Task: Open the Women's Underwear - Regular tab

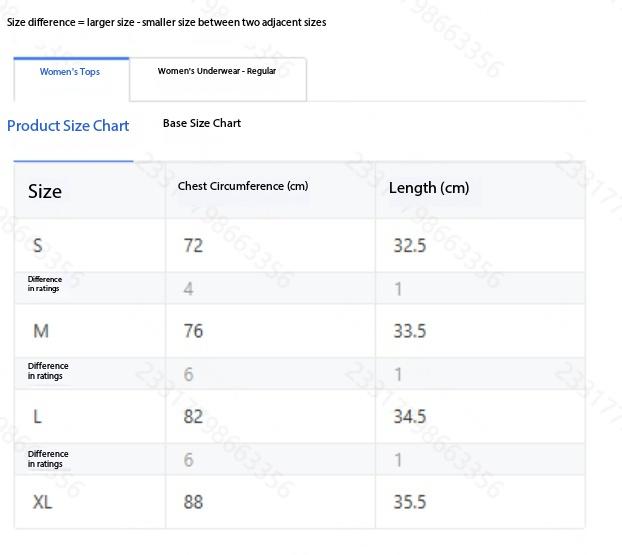Action: click(x=217, y=72)
